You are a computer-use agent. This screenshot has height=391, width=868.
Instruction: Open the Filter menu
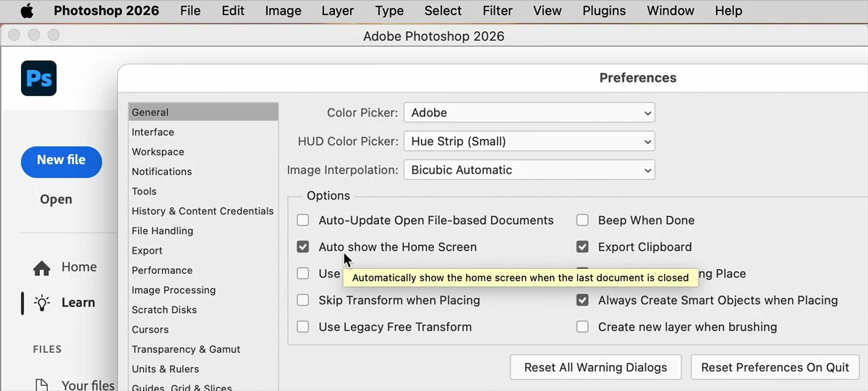(497, 11)
